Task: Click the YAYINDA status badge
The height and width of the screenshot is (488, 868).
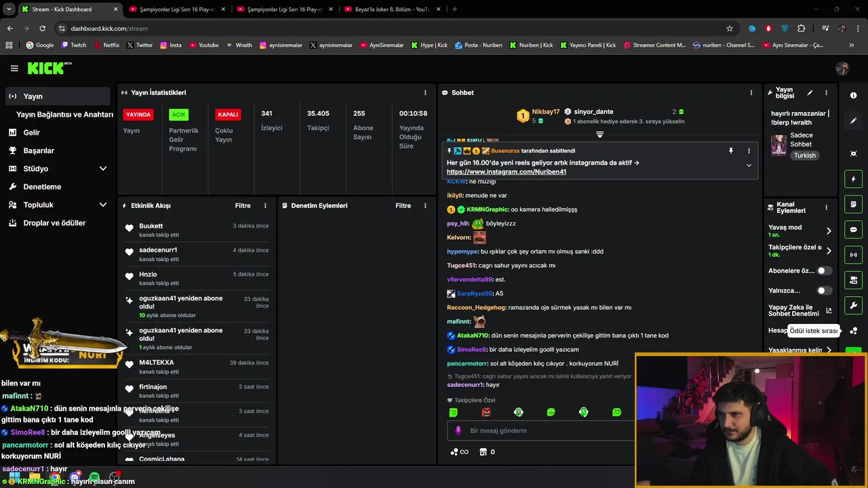Action: coord(138,115)
